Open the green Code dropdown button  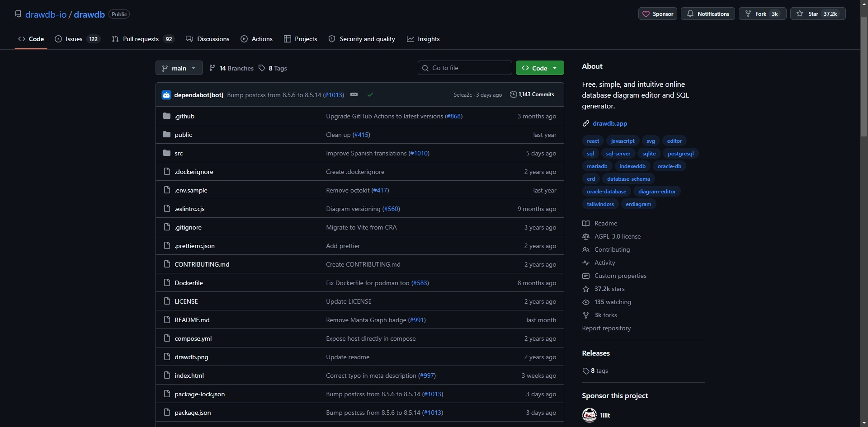click(x=540, y=68)
